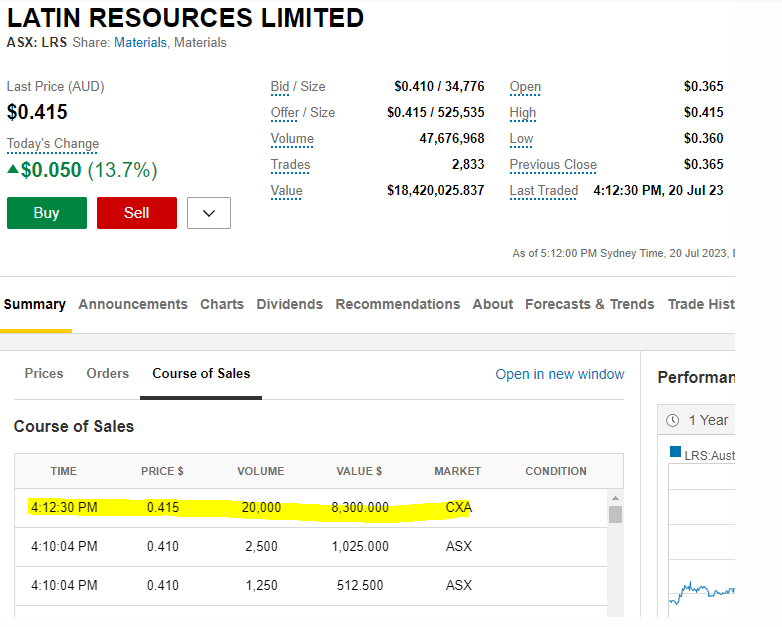Screen dimensions: 782x627
Task: Click the CXA market cell
Action: coord(459,508)
